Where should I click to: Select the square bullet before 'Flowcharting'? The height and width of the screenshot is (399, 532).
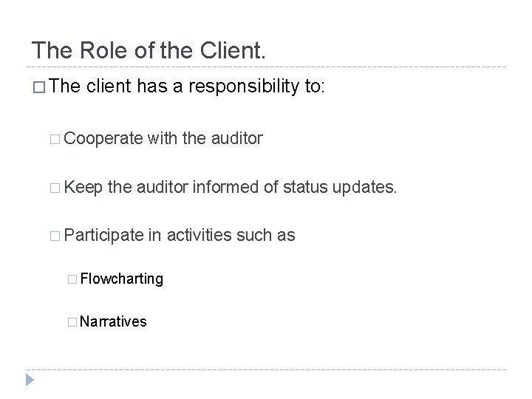coord(72,279)
